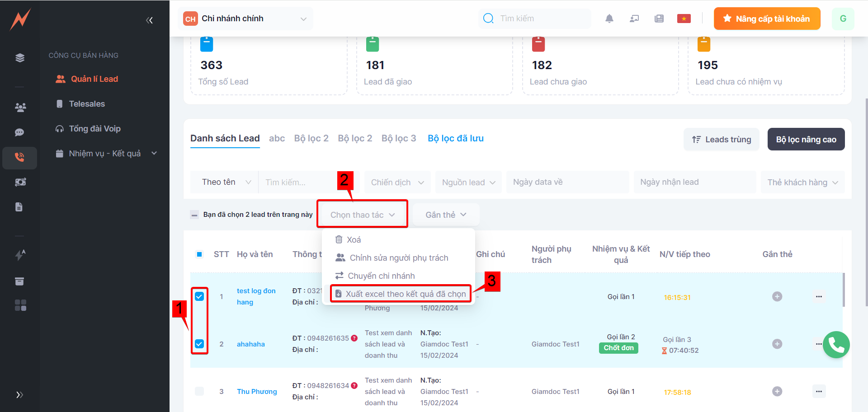This screenshot has height=412, width=868.
Task: Select Xuất excel theo kết quả đã chọn
Action: click(401, 294)
